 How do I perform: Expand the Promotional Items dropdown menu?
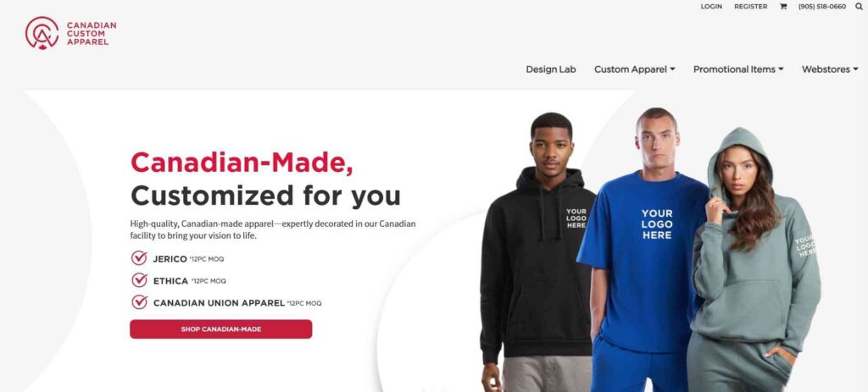(738, 69)
